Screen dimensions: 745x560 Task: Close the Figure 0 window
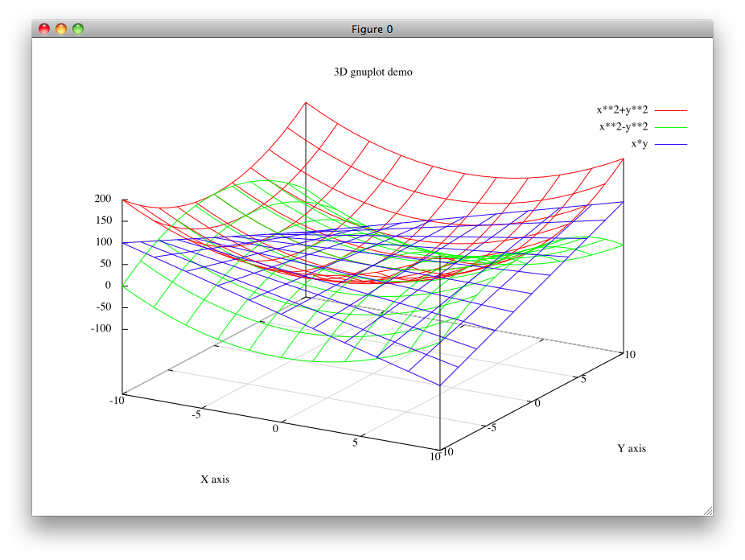point(44,29)
